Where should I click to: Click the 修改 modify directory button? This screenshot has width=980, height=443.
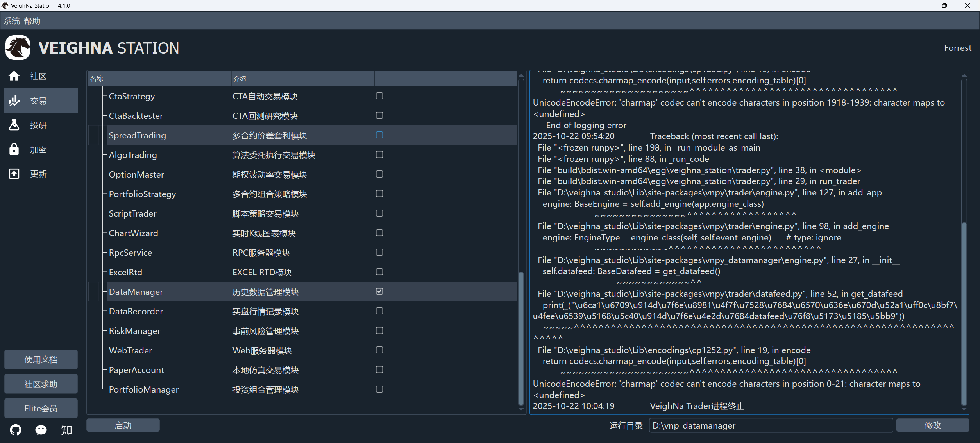[932, 425]
